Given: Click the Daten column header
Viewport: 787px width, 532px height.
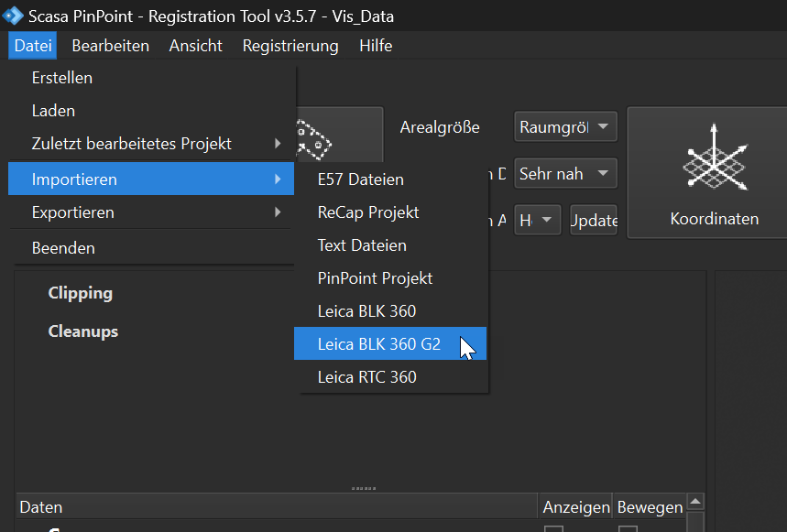Looking at the screenshot, I should (x=277, y=507).
